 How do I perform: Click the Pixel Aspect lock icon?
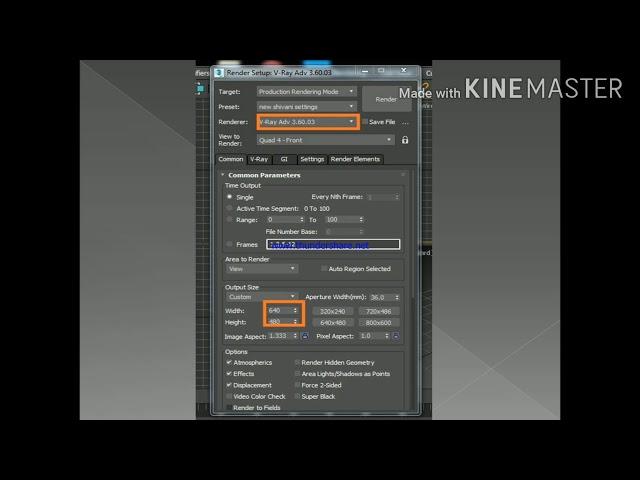tap(396, 336)
